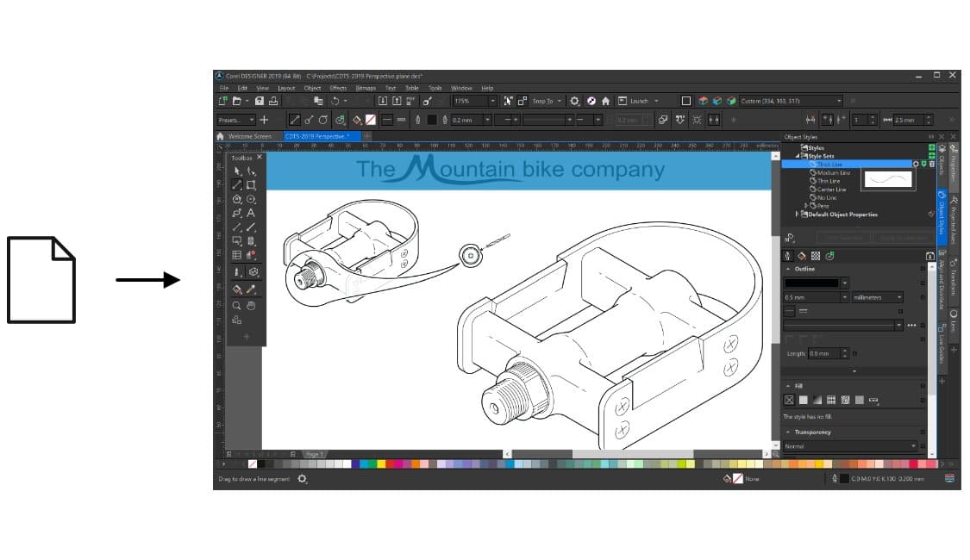The height and width of the screenshot is (560, 970).
Task: Open the zoom level 175% dropdown
Action: click(491, 101)
